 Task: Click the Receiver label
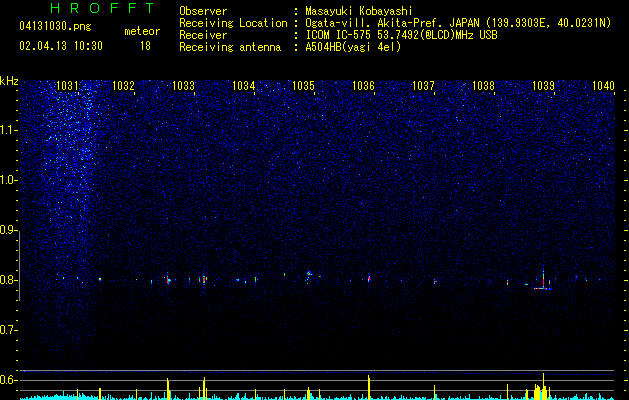[x=203, y=35]
